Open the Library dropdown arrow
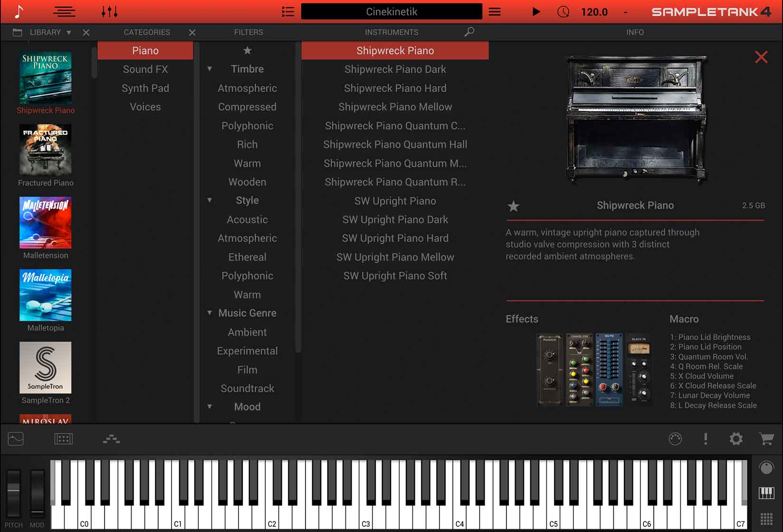The width and height of the screenshot is (783, 532). pyautogui.click(x=69, y=32)
